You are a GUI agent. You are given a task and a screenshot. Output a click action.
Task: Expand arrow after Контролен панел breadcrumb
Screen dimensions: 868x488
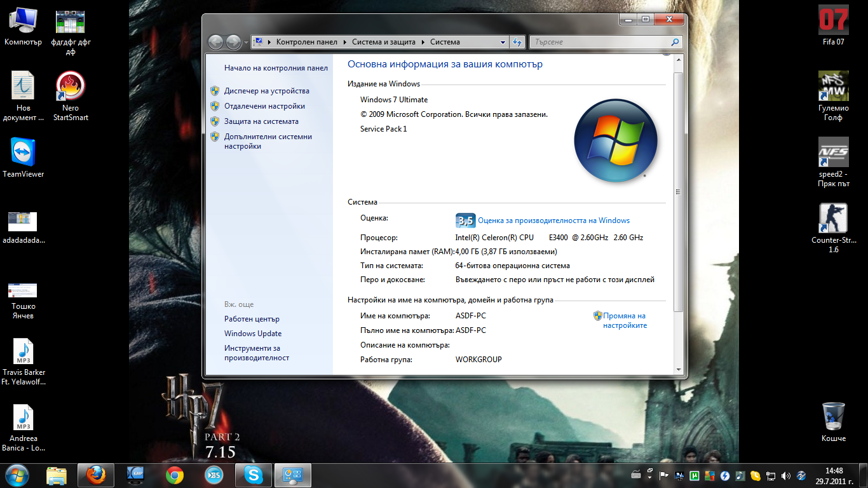pos(346,42)
